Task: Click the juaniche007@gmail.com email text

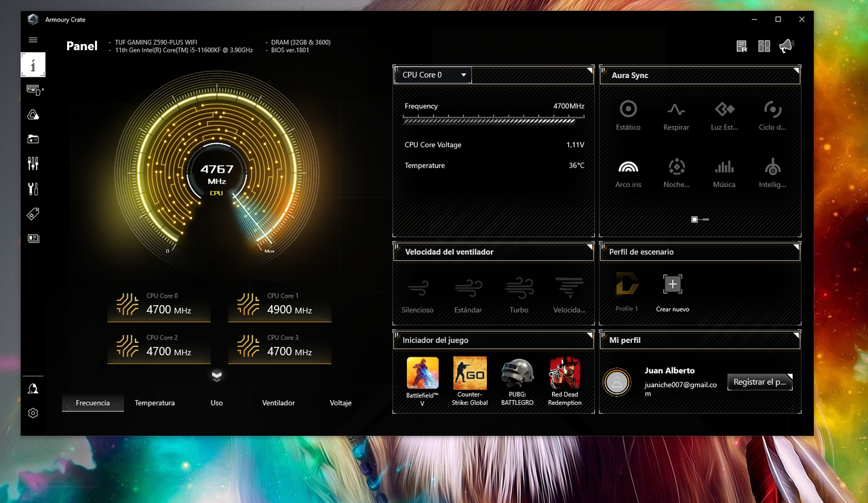Action: pos(680,388)
